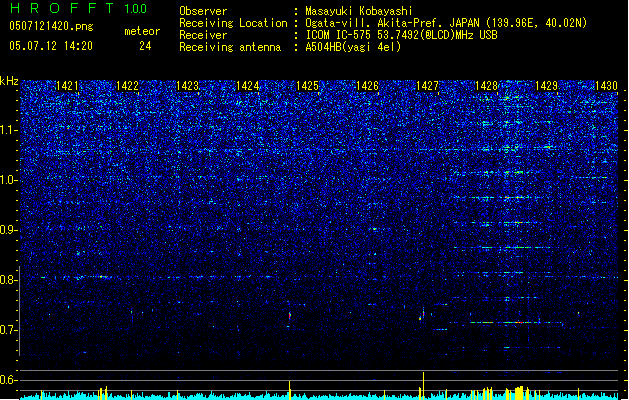Click the 1427 time axis label
The height and width of the screenshot is (400, 629).
coord(428,86)
